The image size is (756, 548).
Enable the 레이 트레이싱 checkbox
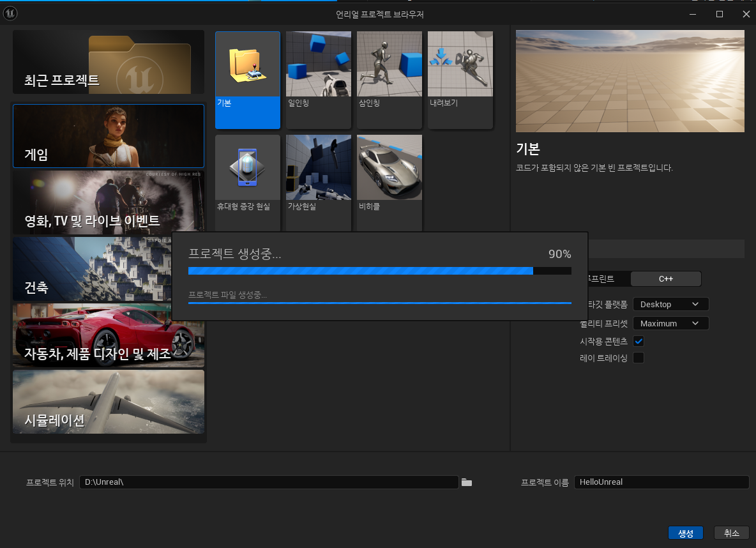(638, 358)
